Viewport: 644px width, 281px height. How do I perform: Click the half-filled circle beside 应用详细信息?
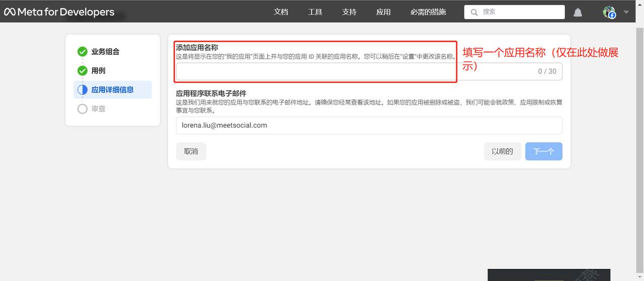coord(83,90)
